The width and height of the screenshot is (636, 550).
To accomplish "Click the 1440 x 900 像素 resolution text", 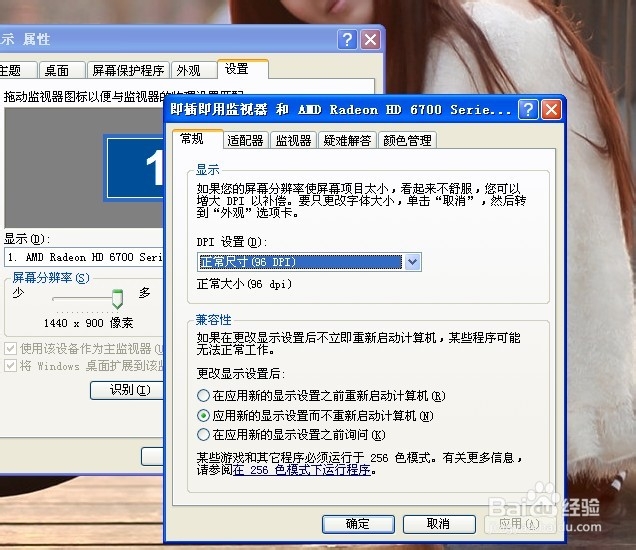I will [88, 323].
